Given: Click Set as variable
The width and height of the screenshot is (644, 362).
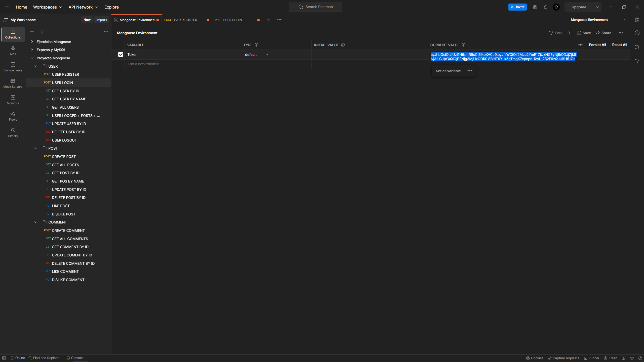Looking at the screenshot, I should pyautogui.click(x=448, y=71).
